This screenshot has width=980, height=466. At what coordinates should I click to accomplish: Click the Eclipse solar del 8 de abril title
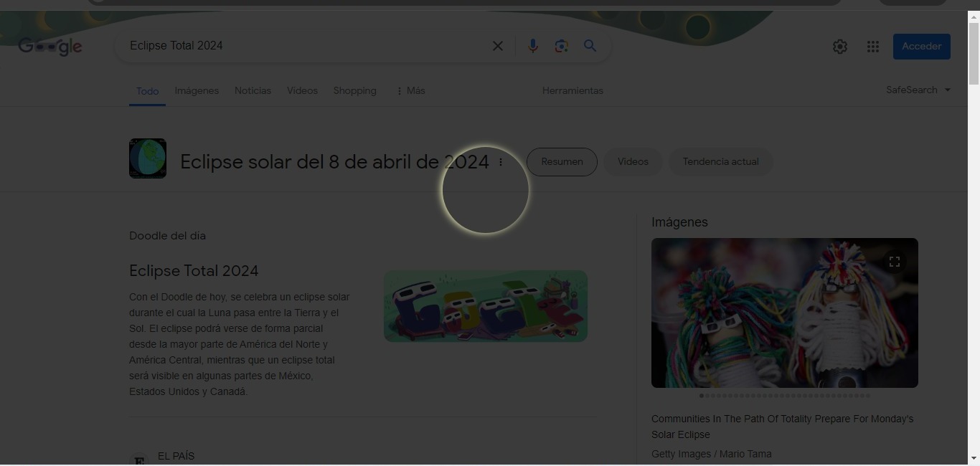click(334, 162)
